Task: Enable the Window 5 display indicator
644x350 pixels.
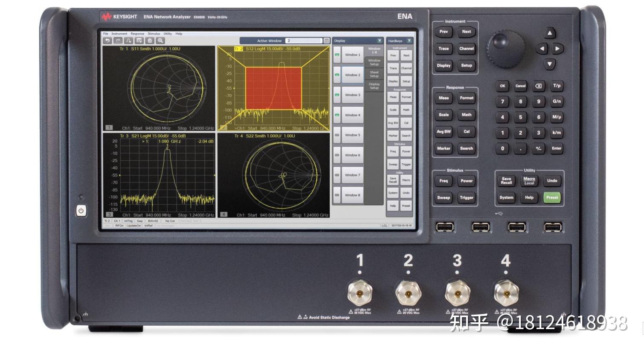Action: coord(337,135)
